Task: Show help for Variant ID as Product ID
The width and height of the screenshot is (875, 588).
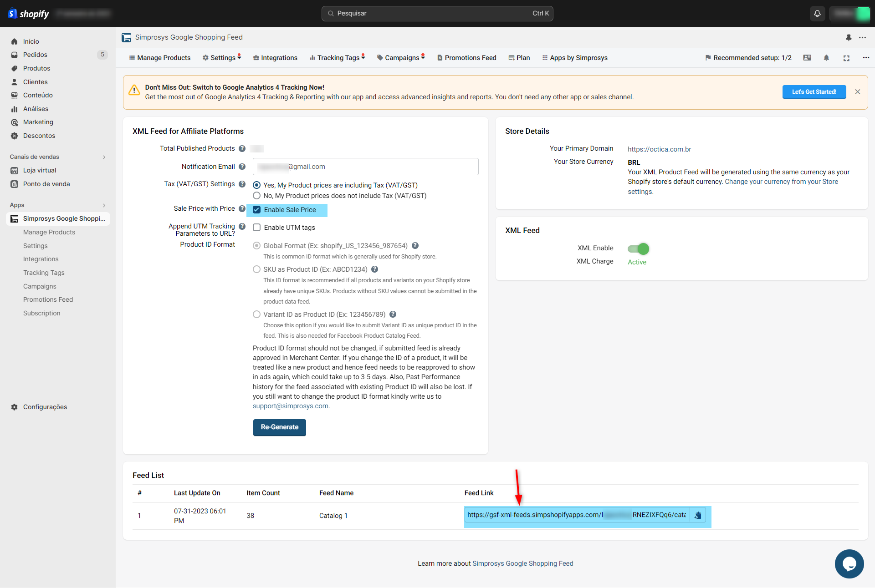Action: 393,314
